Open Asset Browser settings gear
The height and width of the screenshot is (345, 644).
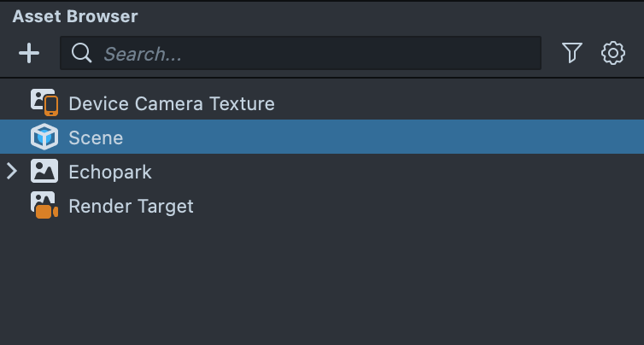click(x=613, y=53)
